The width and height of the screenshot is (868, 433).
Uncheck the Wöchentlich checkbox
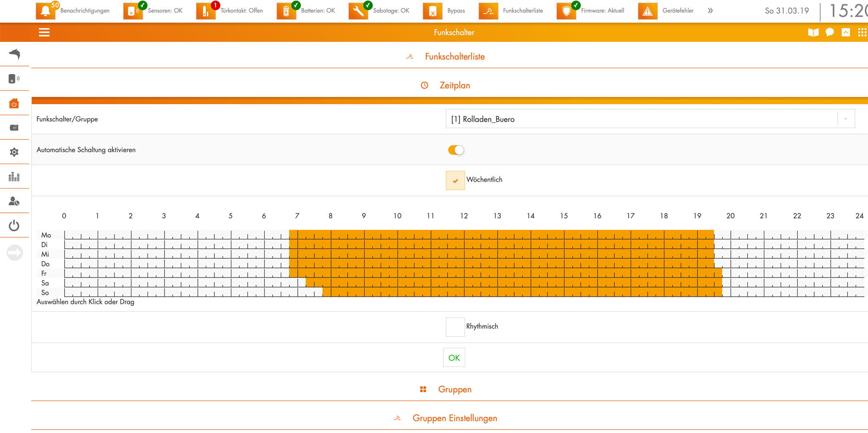coord(455,180)
